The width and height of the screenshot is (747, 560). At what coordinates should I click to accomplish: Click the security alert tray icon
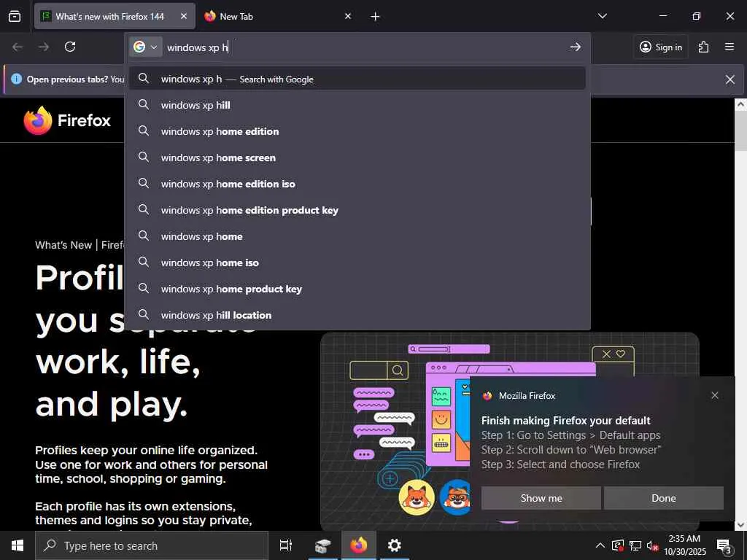(617, 545)
